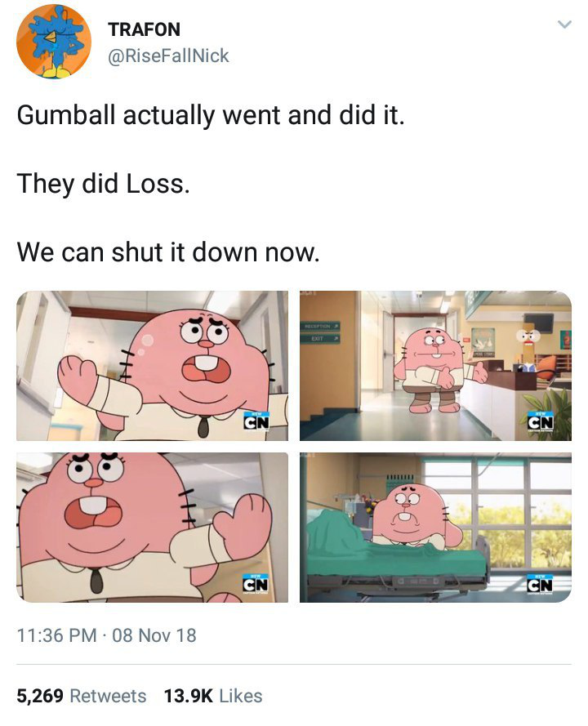Open the image of Richard looking upward
This screenshot has height=726, width=588.
[153, 528]
